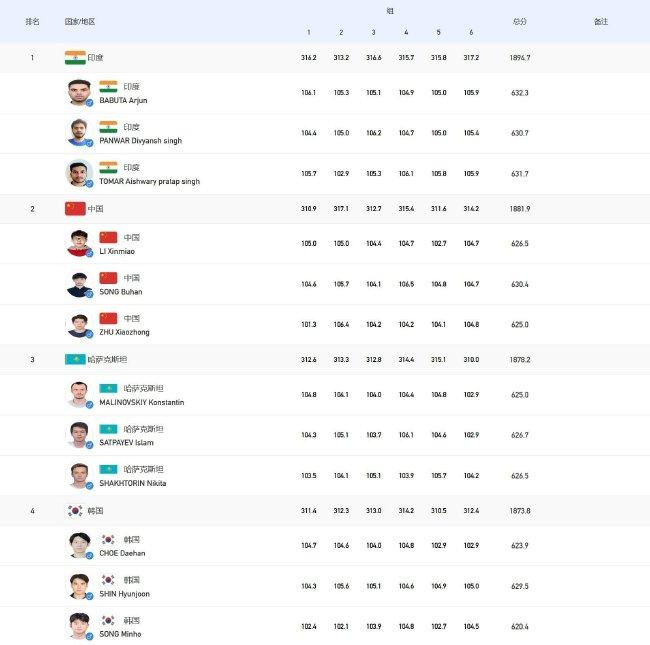This screenshot has height=645, width=650.
Task: Click the Kazakhstan flag in team row
Action: [x=75, y=359]
